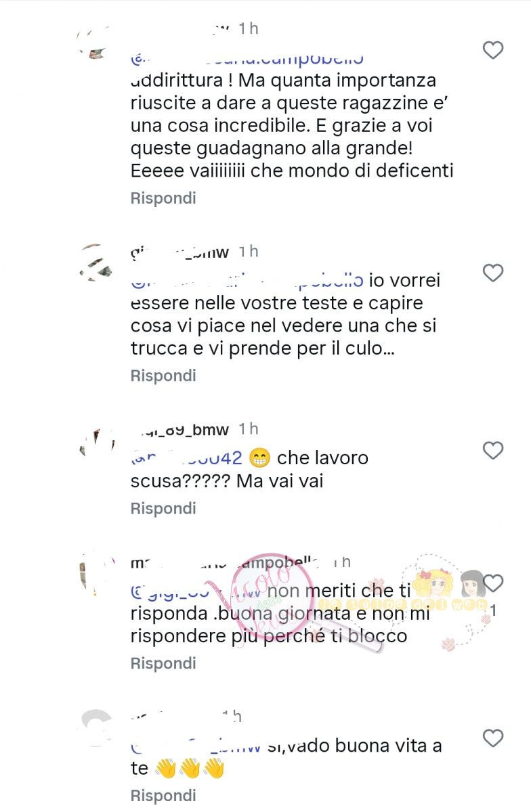The image size is (531, 812).
Task: Like the 'che lavoro scusa?????' comment
Action: tap(493, 450)
